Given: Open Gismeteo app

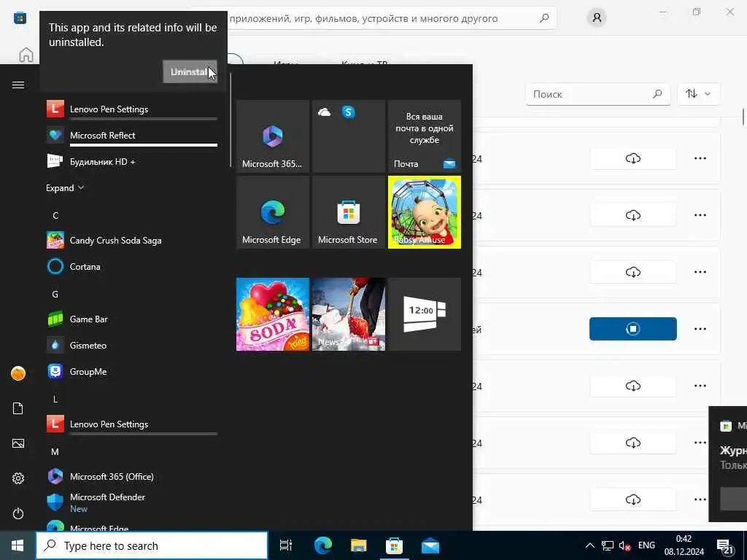Looking at the screenshot, I should point(131,345).
